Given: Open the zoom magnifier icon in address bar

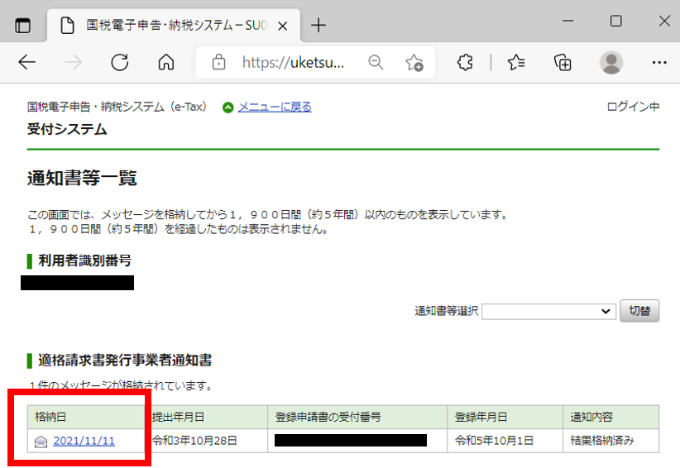Looking at the screenshot, I should click(376, 62).
